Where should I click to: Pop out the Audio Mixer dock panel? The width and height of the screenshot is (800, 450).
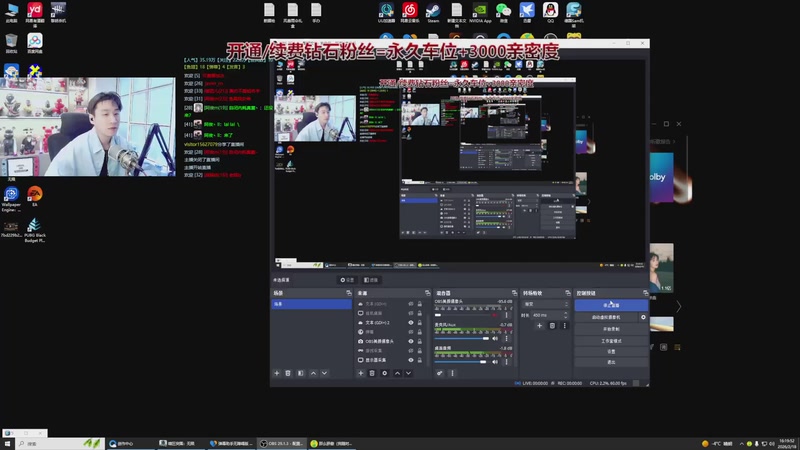click(x=514, y=293)
